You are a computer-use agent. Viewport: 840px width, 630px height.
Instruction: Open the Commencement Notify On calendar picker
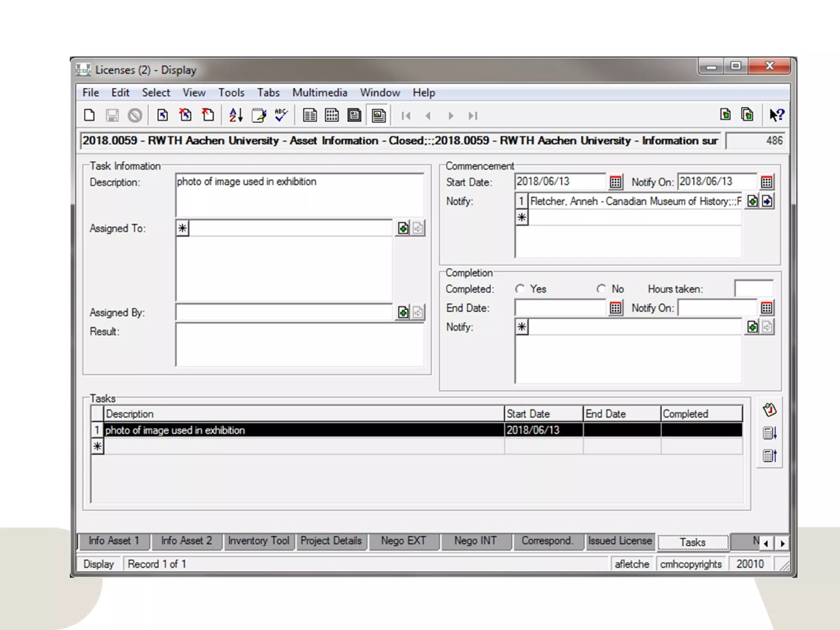(766, 182)
